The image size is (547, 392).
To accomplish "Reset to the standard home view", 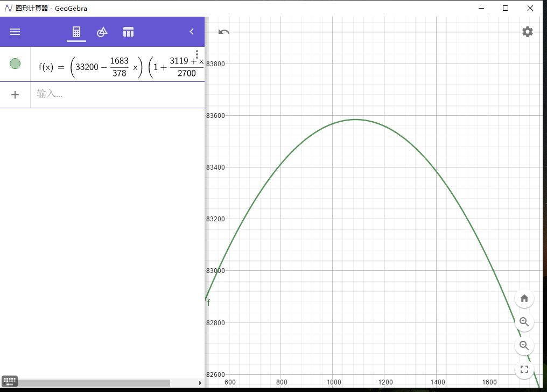I will pyautogui.click(x=524, y=298).
